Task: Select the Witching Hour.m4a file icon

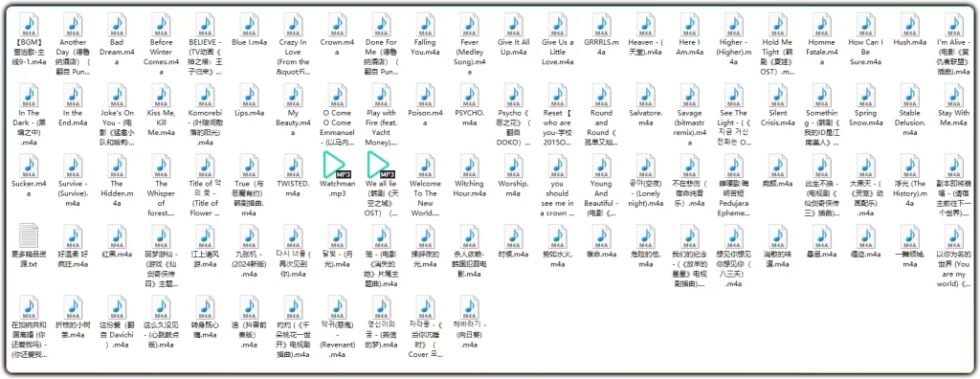Action: coord(470,166)
